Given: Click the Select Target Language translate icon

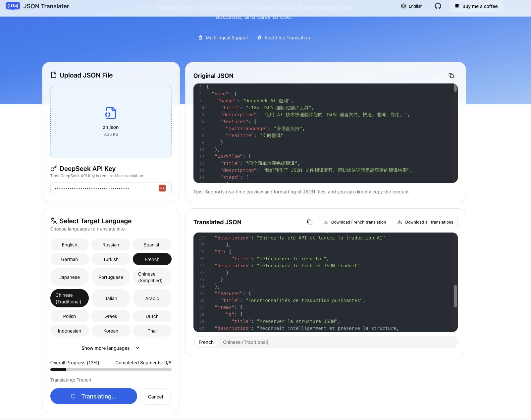Looking at the screenshot, I should pyautogui.click(x=53, y=221).
